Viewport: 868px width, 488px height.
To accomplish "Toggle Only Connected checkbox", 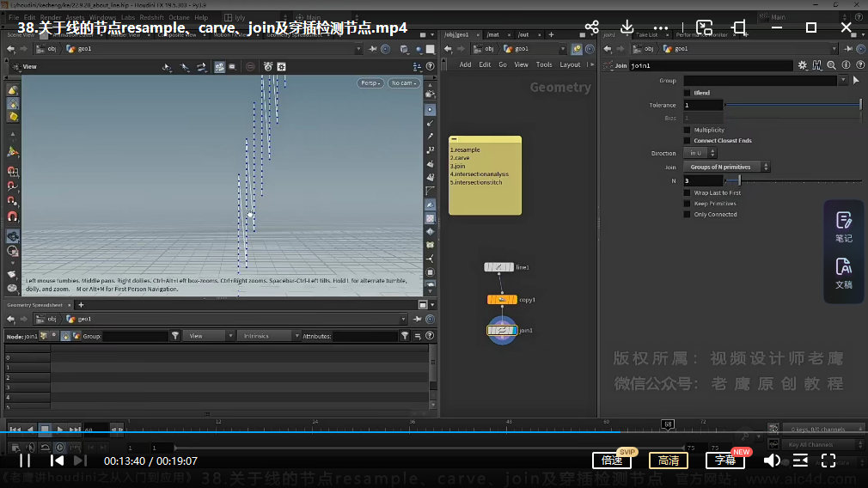I will click(687, 214).
